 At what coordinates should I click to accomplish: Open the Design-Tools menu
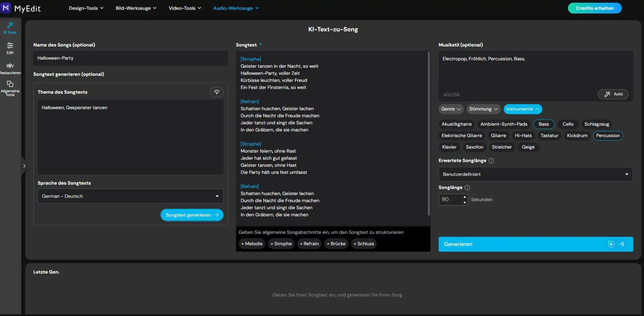coord(86,8)
